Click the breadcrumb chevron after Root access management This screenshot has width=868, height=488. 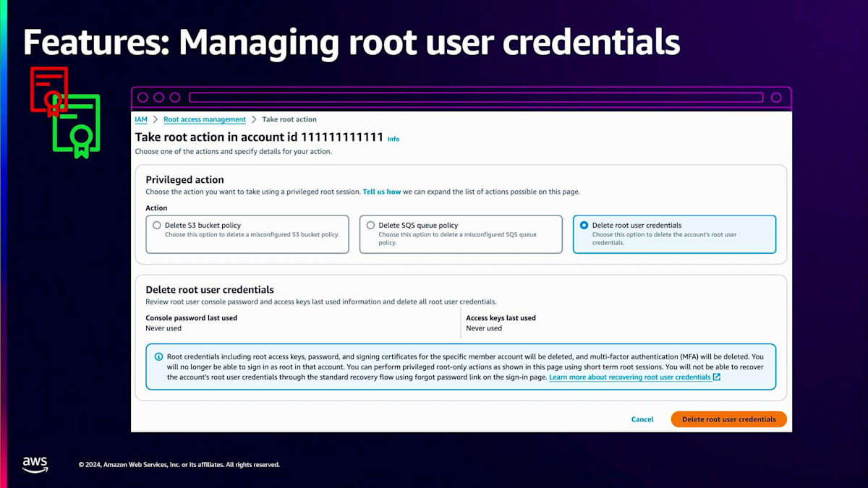(x=254, y=119)
